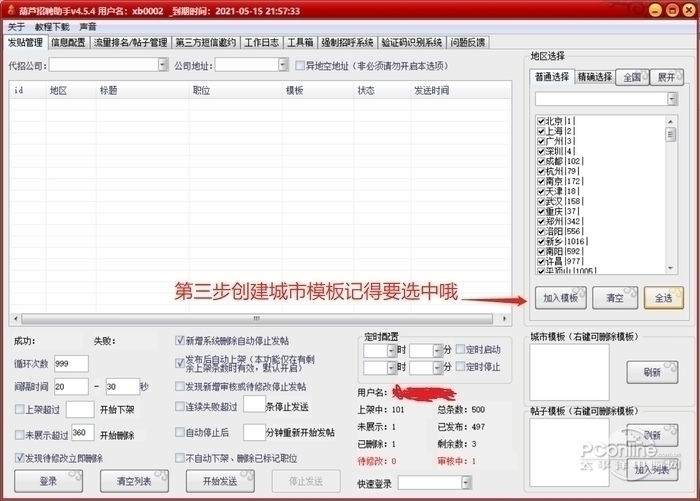This screenshot has width=700, height=501.
Task: Switch to the 信息配置 tab
Action: pyautogui.click(x=68, y=42)
